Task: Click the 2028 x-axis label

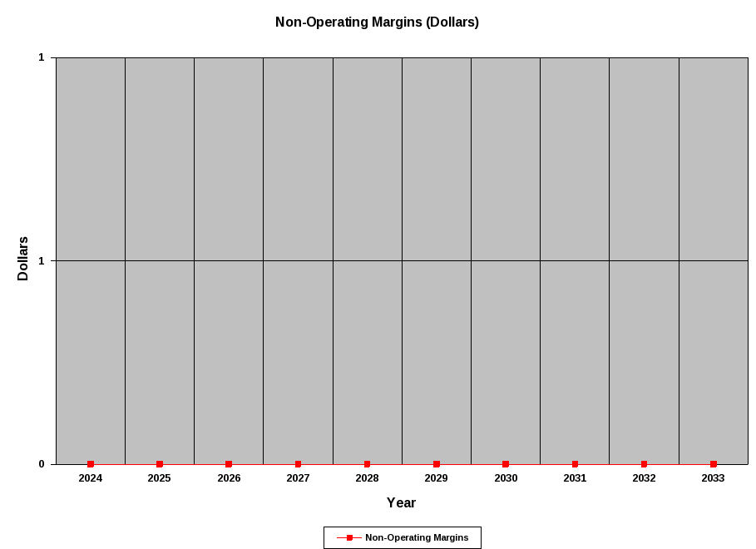Action: pos(367,478)
